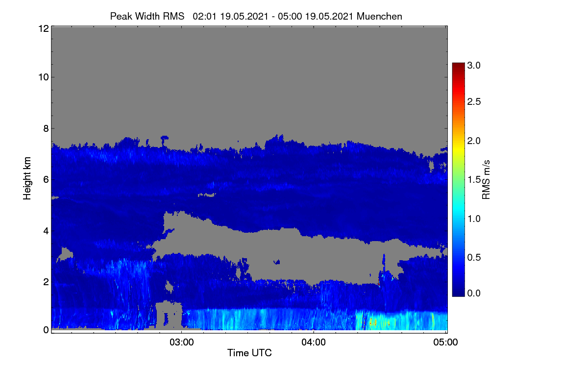Click the colorbar value 2.0

pyautogui.click(x=474, y=141)
